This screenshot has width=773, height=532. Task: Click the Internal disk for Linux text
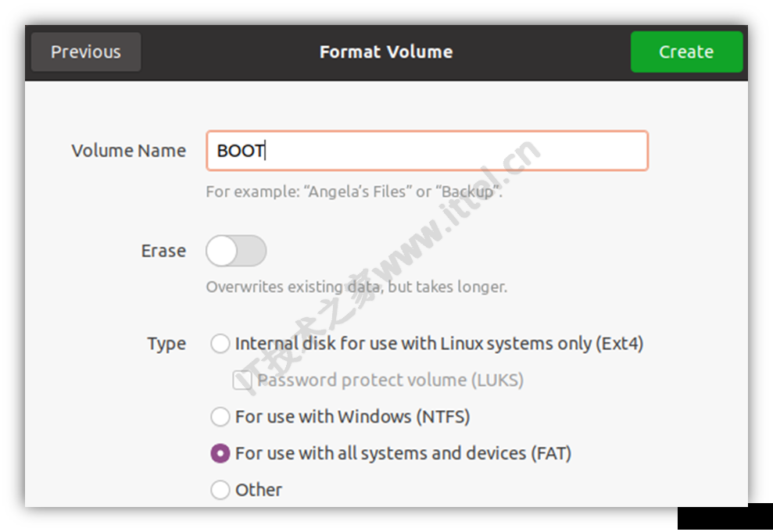click(x=439, y=343)
